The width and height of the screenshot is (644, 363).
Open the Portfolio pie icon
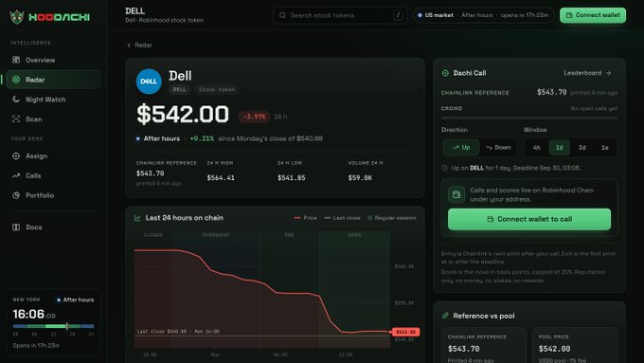click(x=16, y=195)
